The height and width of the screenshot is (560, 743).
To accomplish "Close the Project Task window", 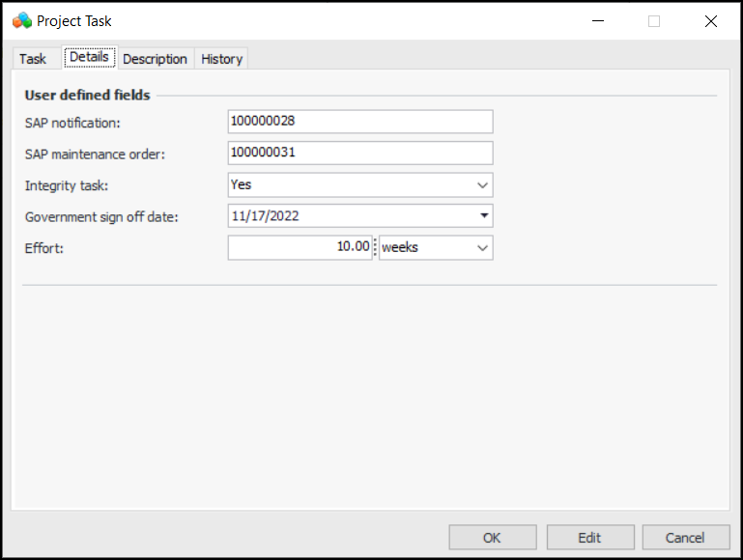I will pos(711,21).
